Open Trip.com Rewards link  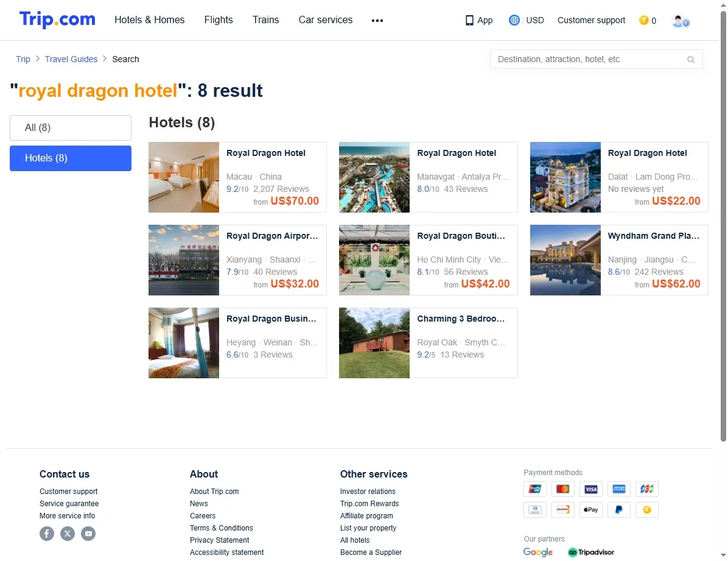point(369,503)
